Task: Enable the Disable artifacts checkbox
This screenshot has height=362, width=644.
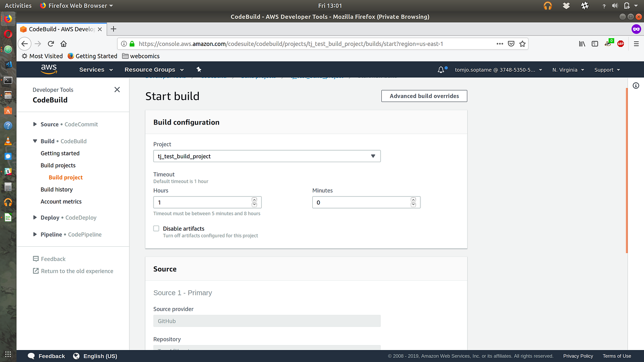Action: tap(156, 228)
